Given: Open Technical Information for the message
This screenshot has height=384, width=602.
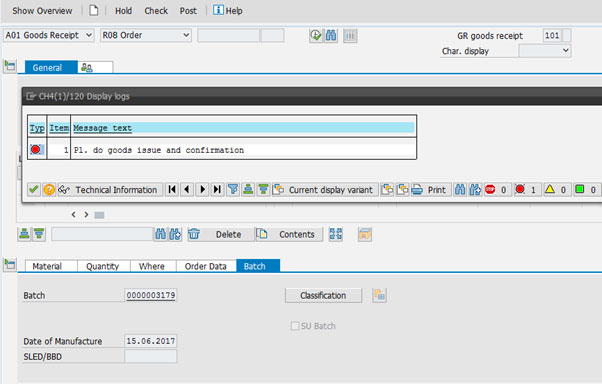Looking at the screenshot, I should tap(110, 190).
